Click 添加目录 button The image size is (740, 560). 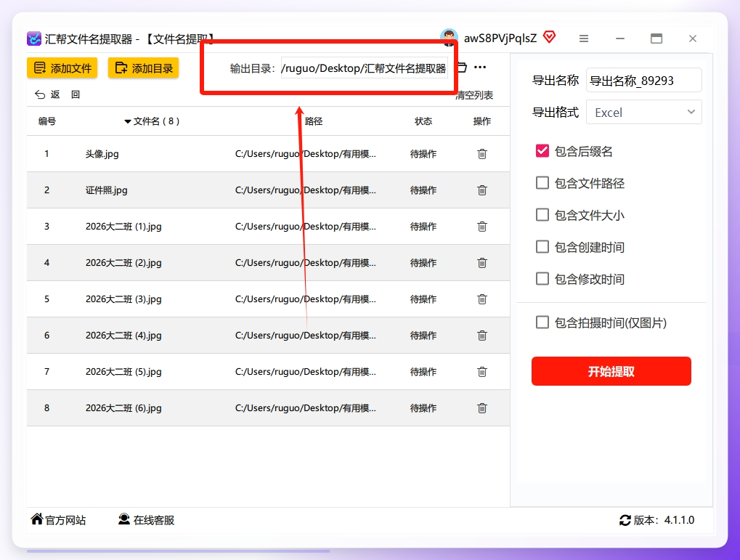144,68
